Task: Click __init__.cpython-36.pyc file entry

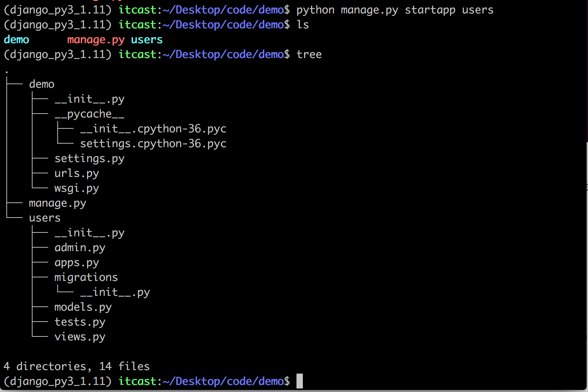Action: point(153,129)
